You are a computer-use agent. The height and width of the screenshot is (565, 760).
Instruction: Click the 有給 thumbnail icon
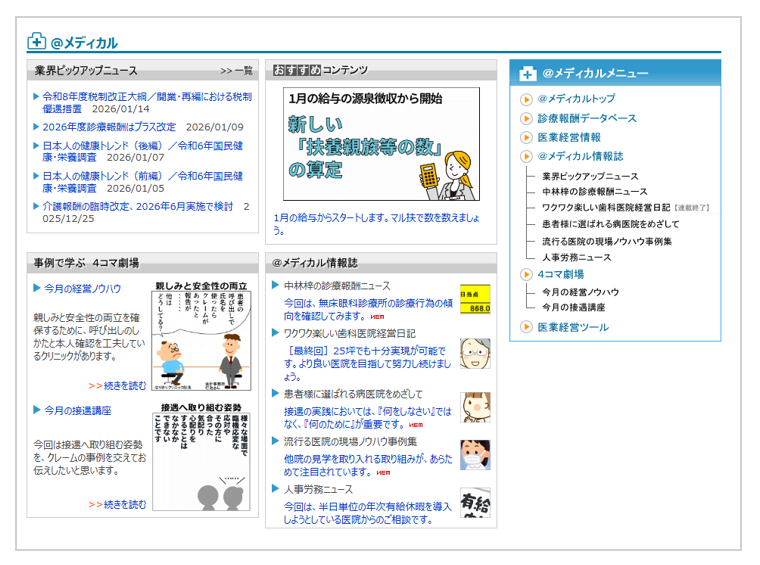pyautogui.click(x=475, y=502)
